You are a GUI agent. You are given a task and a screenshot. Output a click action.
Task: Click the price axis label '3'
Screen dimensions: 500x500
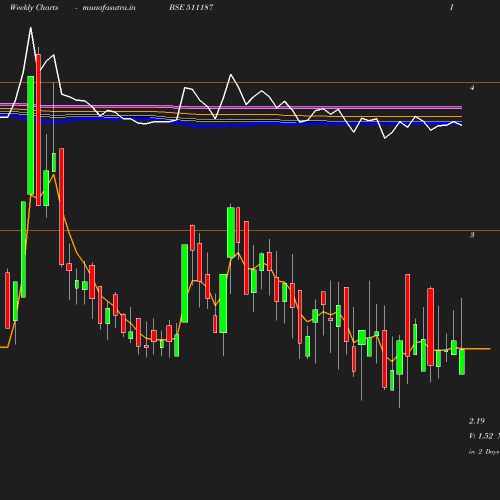click(472, 235)
